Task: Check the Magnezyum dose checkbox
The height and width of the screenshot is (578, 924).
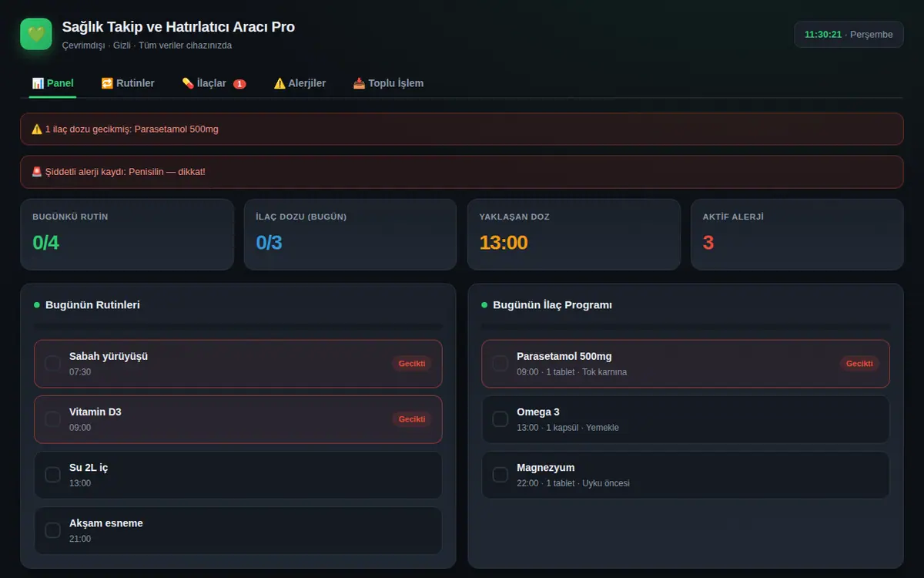Action: coord(500,475)
